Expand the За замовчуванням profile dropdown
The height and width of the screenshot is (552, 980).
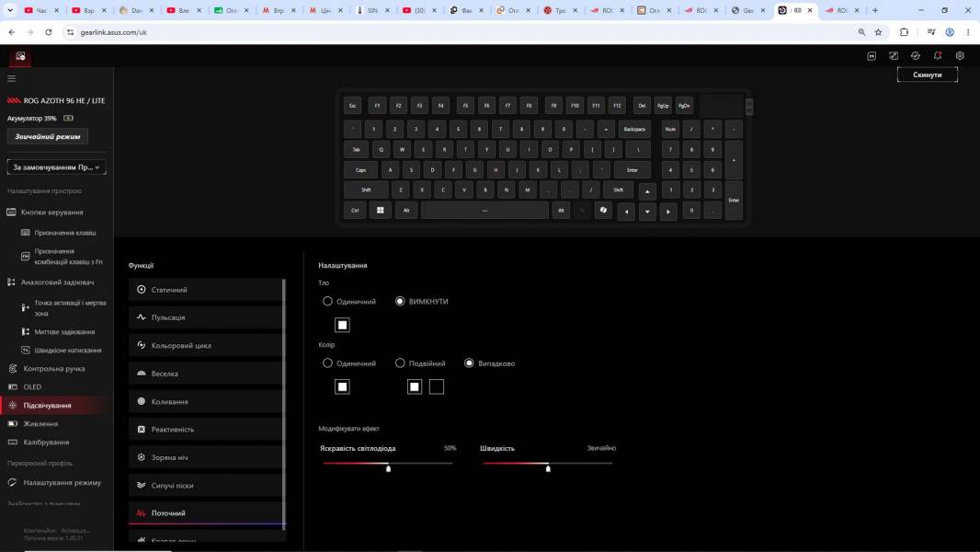[56, 167]
